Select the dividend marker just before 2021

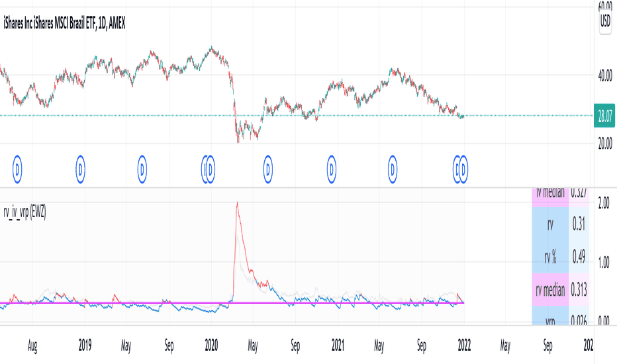(x=331, y=169)
